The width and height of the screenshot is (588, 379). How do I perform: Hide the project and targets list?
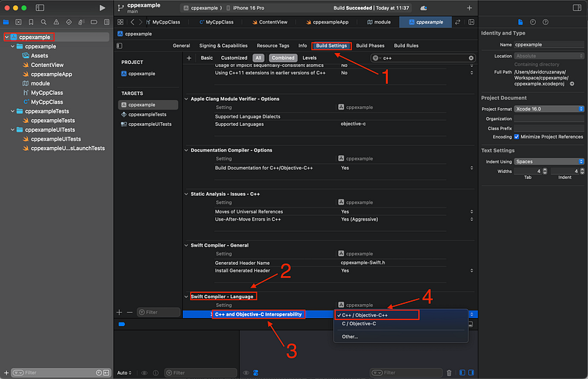click(x=120, y=46)
